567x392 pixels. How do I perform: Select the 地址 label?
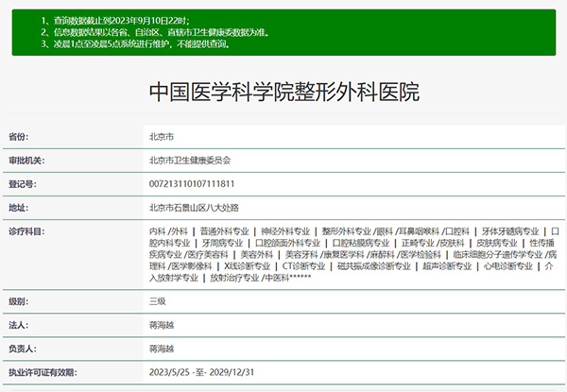(19, 208)
